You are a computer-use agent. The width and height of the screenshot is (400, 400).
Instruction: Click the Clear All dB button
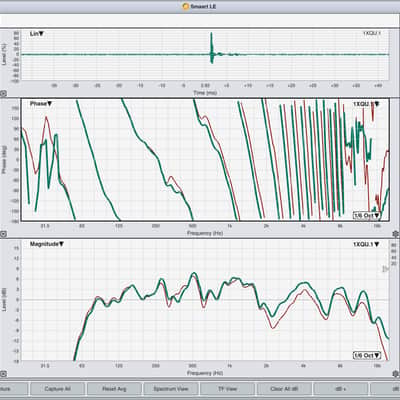pos(284,389)
